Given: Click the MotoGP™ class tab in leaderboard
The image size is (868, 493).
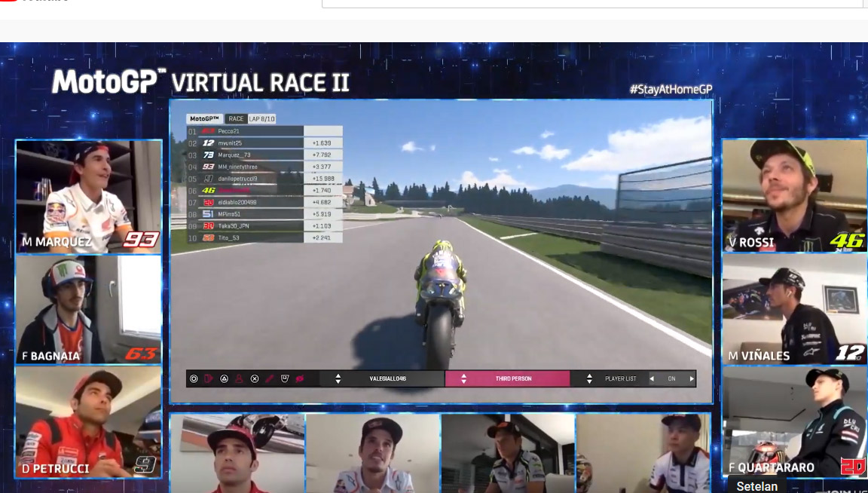Looking at the screenshot, I should tap(204, 118).
